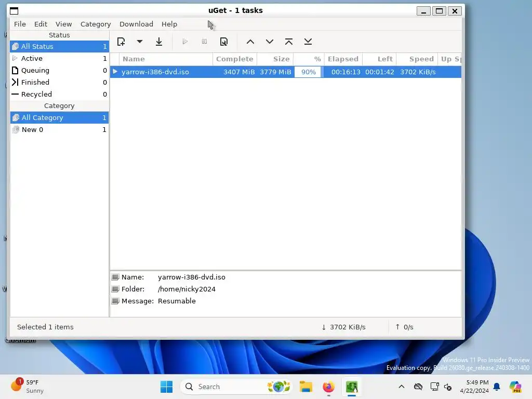This screenshot has width=532, height=399.
Task: Click the move-to-top arrow icon
Action: pyautogui.click(x=289, y=42)
